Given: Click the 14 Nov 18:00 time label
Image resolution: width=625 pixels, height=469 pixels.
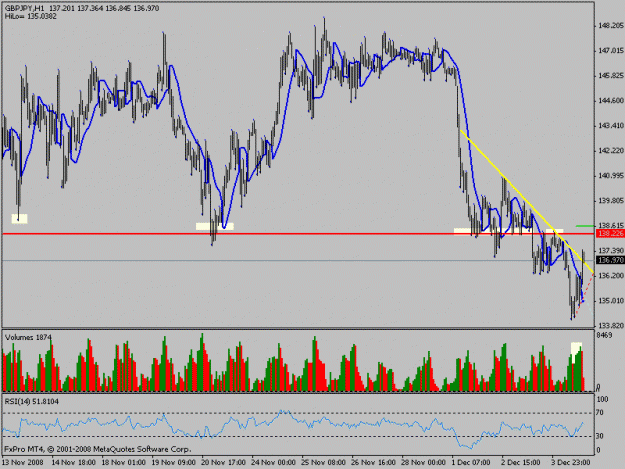Looking at the screenshot, I should pos(74,462).
